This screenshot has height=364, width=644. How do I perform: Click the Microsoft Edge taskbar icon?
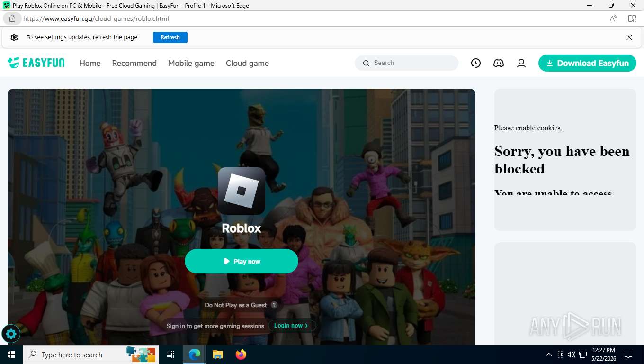(x=194, y=355)
